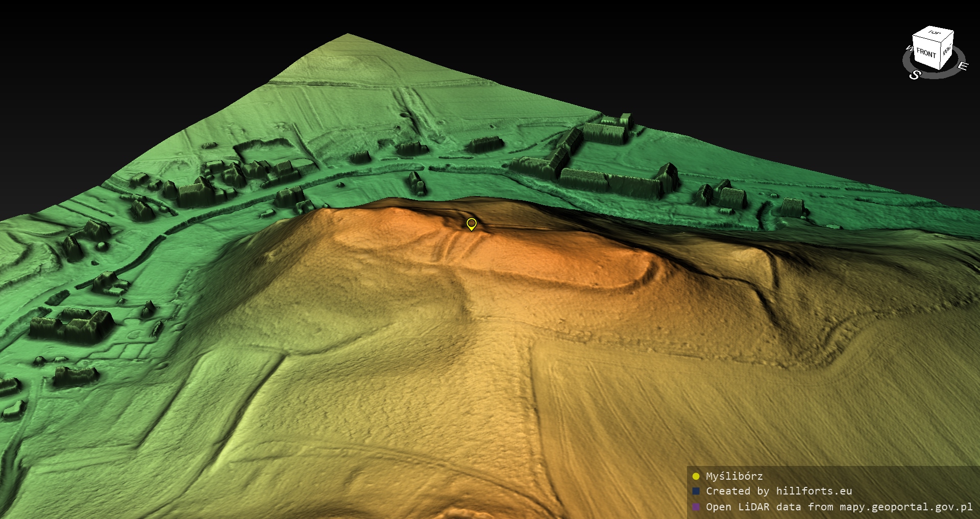Click the W compass letter
This screenshot has height=519, width=980.
tap(909, 49)
